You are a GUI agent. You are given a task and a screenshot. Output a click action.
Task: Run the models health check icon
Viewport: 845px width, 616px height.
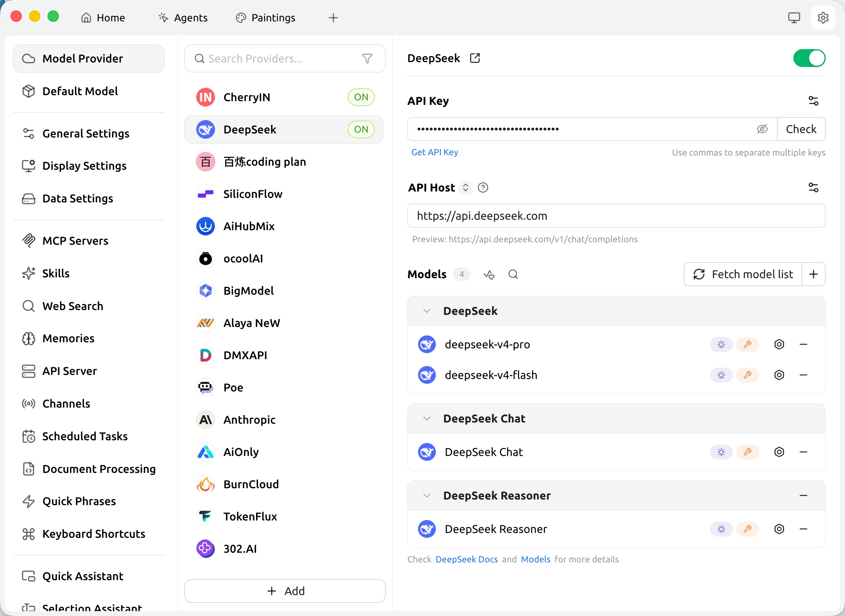(489, 275)
